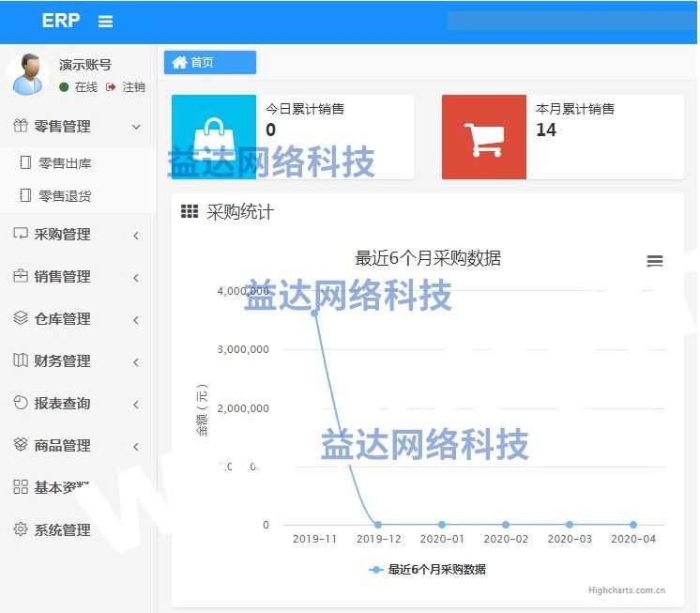Click the demo account avatar

pos(27,74)
